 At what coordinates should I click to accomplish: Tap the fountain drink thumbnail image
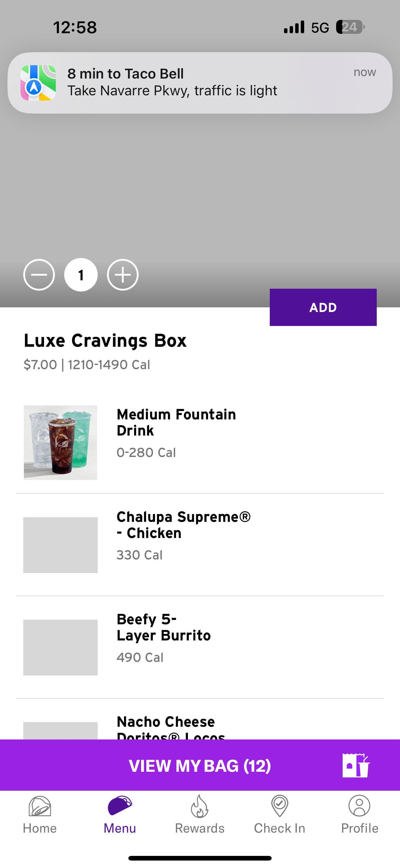pos(60,442)
